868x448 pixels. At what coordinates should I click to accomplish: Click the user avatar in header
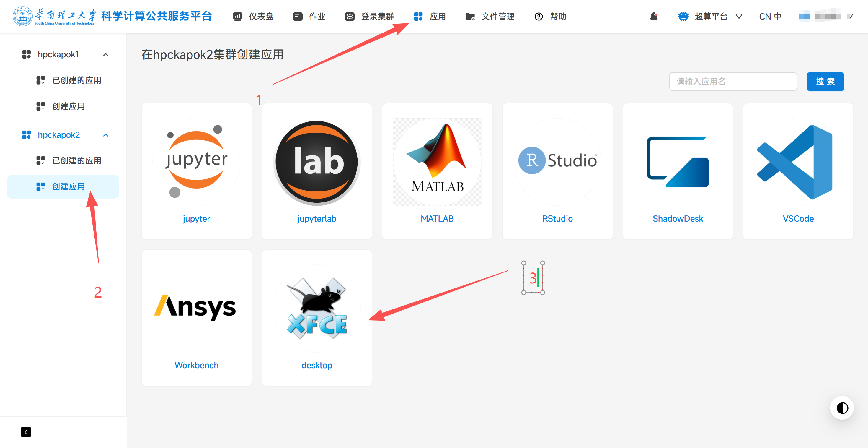[x=804, y=16]
